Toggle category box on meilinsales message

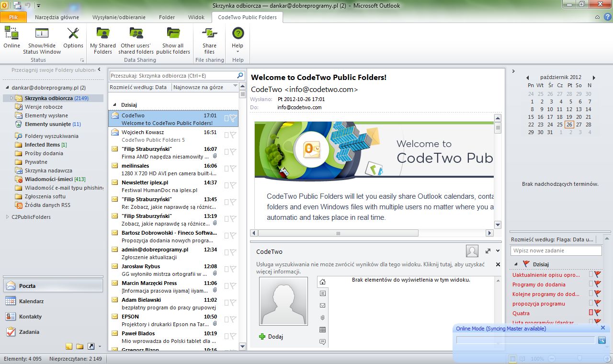point(227,169)
